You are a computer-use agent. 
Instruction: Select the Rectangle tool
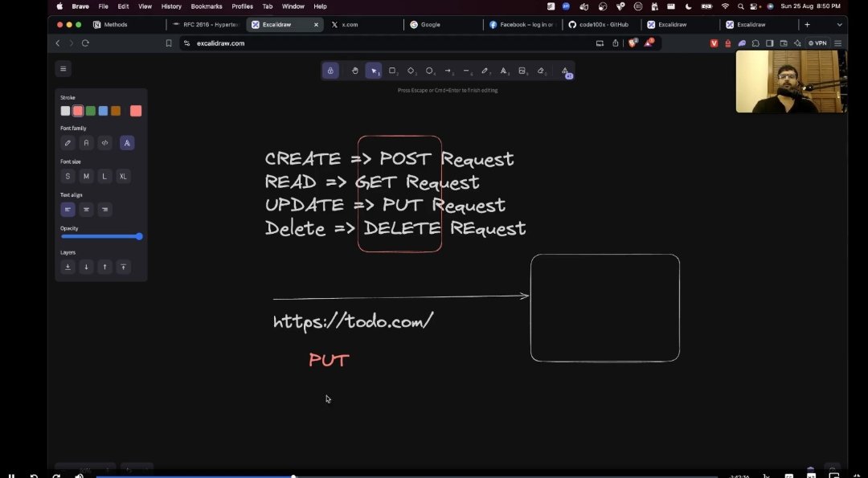[392, 71]
